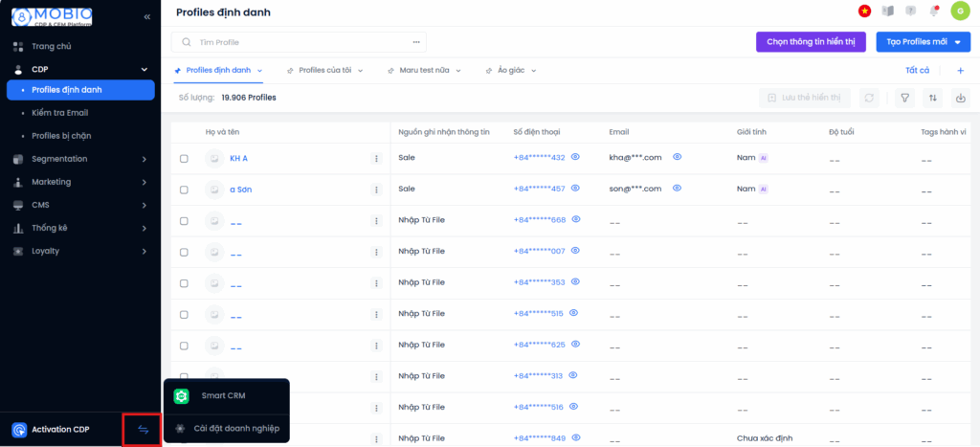
Task: Click the refresh list icon
Action: (x=869, y=98)
